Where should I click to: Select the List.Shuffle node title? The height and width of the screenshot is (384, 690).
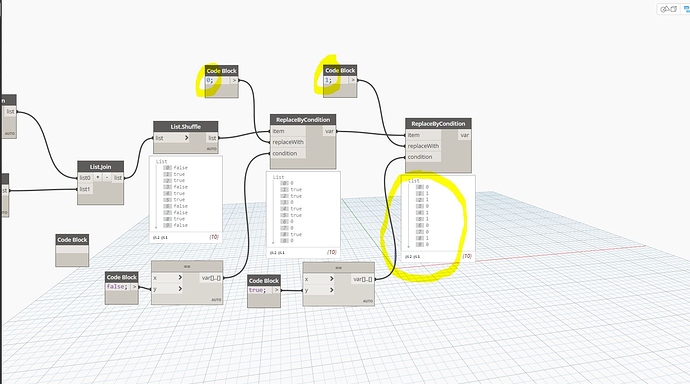[186, 127]
